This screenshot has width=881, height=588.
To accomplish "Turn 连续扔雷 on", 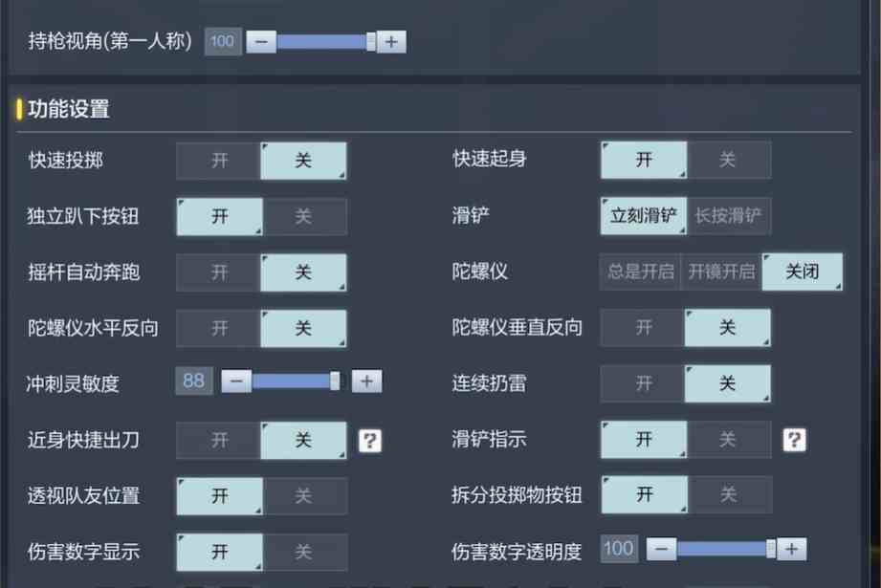I will [644, 383].
